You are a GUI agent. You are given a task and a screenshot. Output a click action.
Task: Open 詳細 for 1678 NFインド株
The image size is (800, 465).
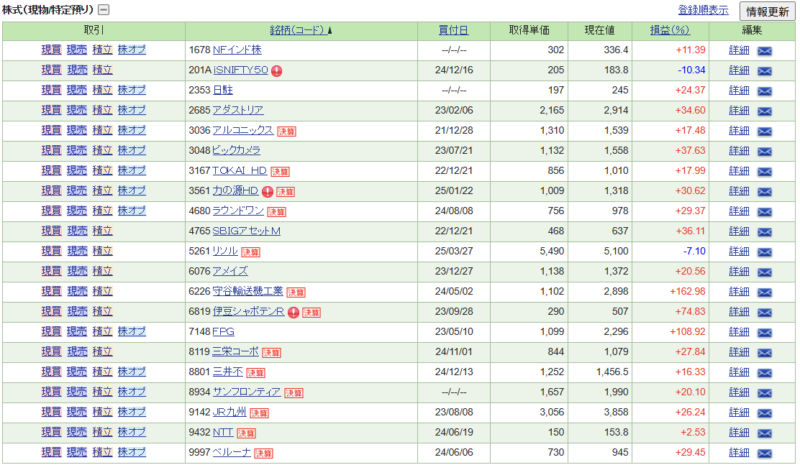pyautogui.click(x=739, y=50)
